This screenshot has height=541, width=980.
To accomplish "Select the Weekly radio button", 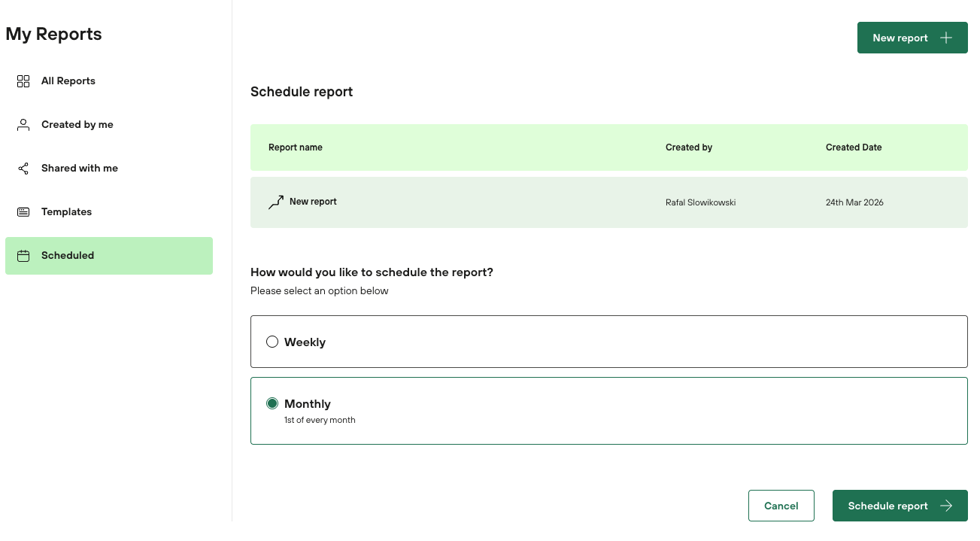I will [272, 342].
